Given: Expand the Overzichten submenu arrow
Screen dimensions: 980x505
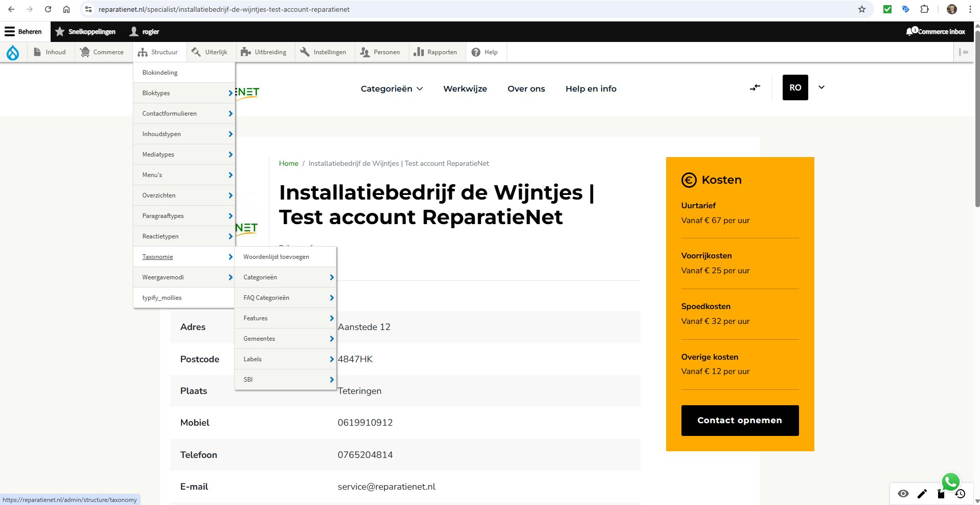Looking at the screenshot, I should pyautogui.click(x=231, y=195).
